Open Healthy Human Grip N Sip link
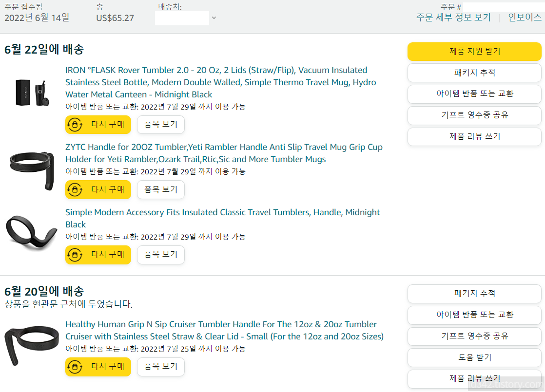Screen dimensions: 545x392 coord(225,330)
